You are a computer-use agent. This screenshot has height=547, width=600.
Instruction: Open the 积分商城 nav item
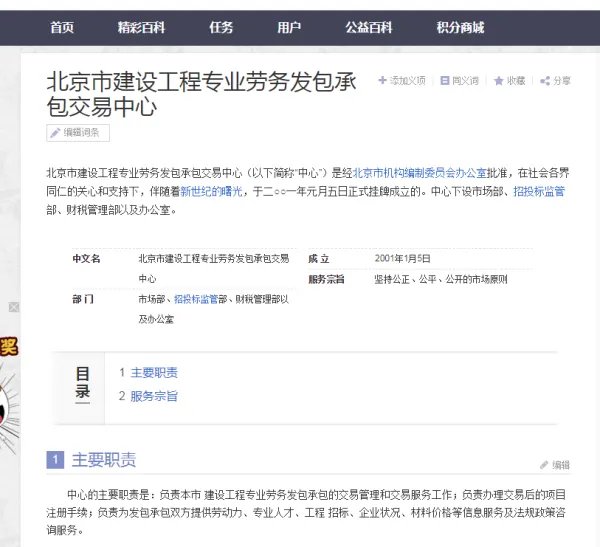[460, 28]
